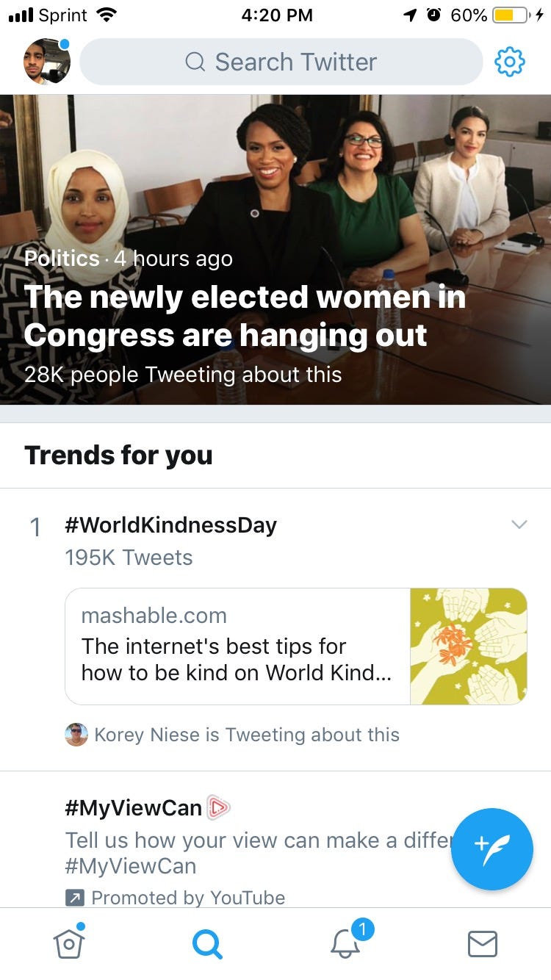Image resolution: width=551 pixels, height=980 pixels.
Task: Tap the battery indicator in status bar
Action: (x=511, y=15)
